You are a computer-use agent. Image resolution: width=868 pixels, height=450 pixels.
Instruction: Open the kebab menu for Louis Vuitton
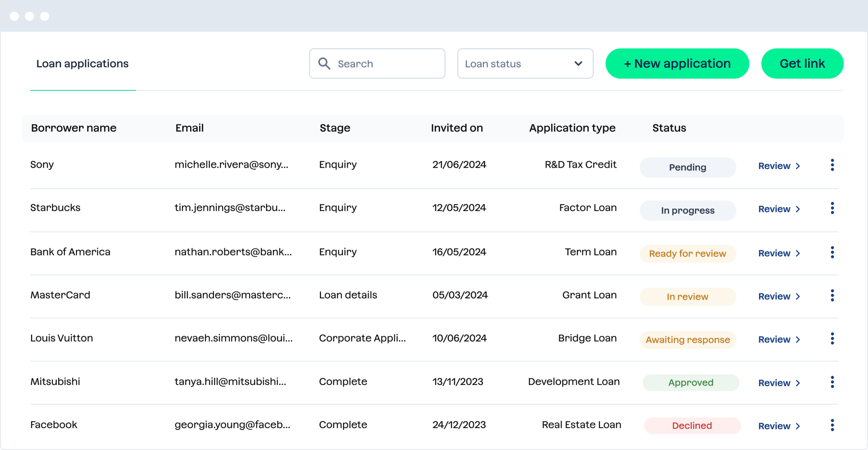coord(832,339)
